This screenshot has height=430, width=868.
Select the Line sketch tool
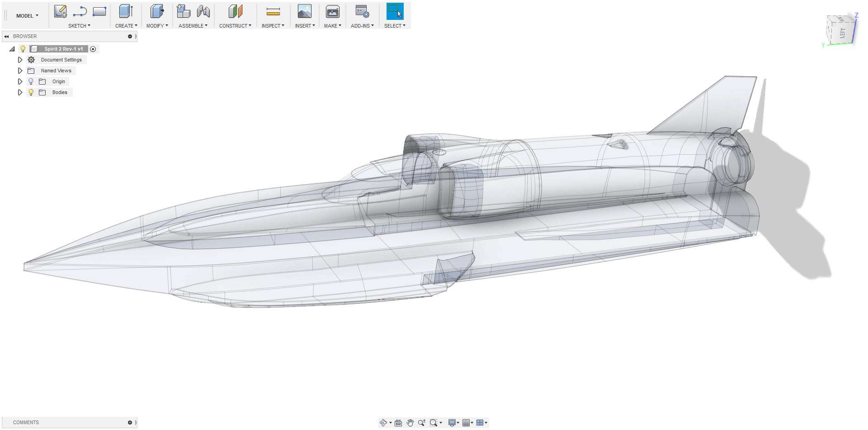pyautogui.click(x=80, y=11)
